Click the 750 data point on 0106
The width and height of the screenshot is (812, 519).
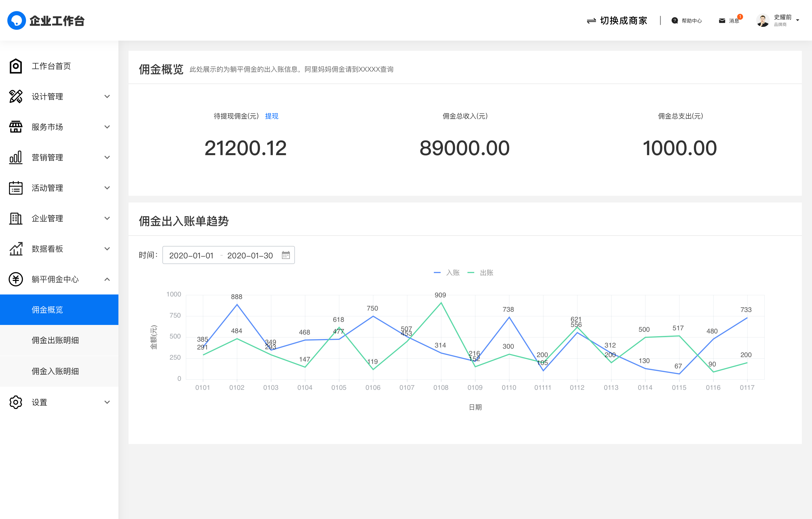pos(373,316)
